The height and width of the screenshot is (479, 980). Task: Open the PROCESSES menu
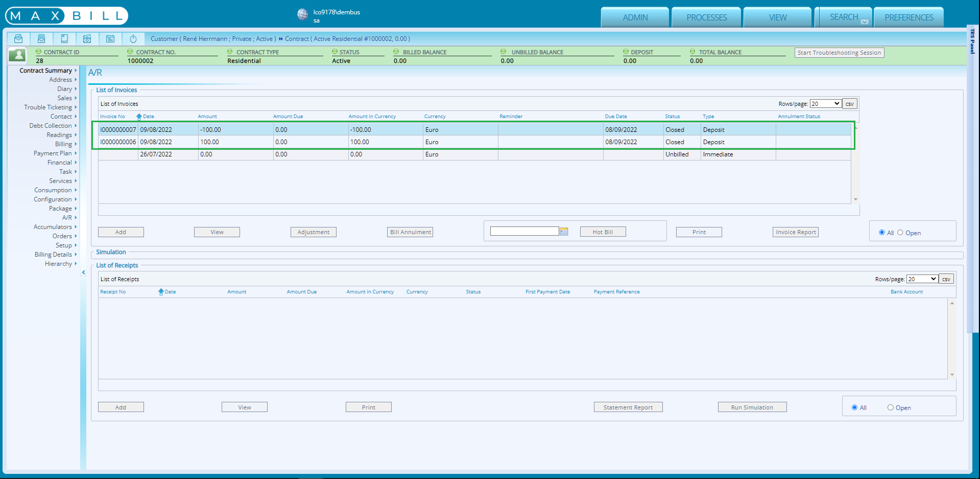tap(706, 17)
